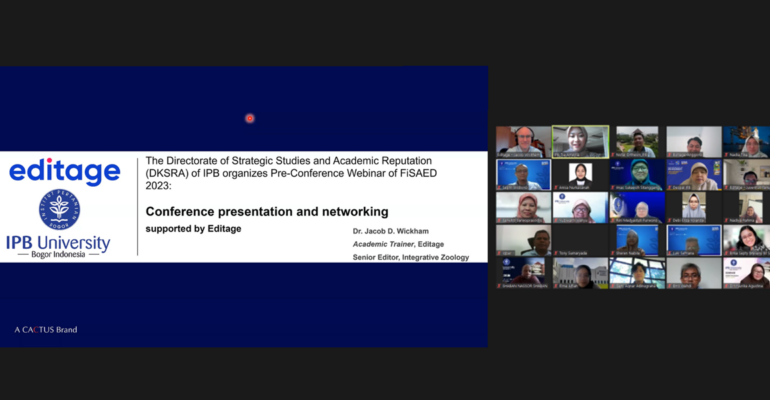The width and height of the screenshot is (770, 400).
Task: Click the "A CACTUS Brand" footer text
Action: 46,329
